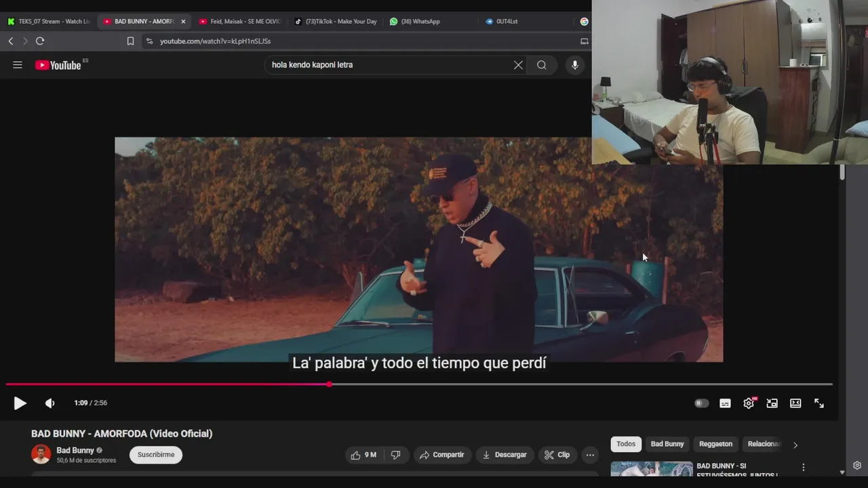Screen dimensions: 868x488
Task: Dislike the video
Action: click(396, 455)
